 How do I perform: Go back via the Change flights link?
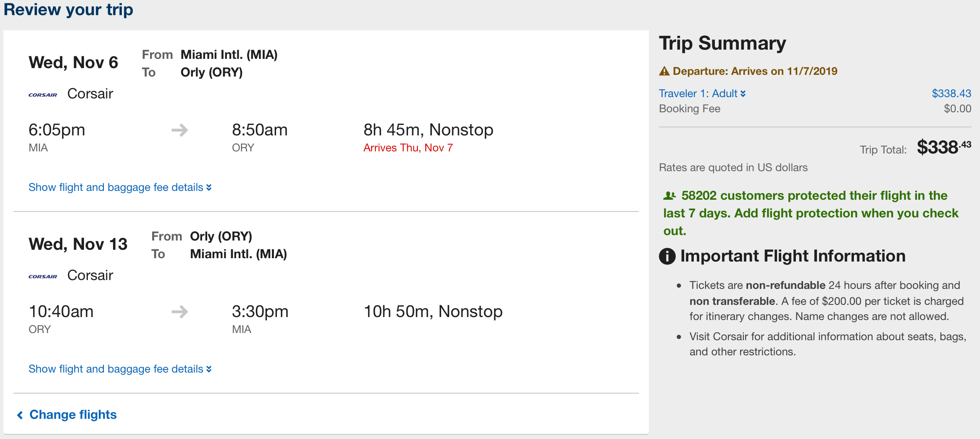pyautogui.click(x=73, y=415)
